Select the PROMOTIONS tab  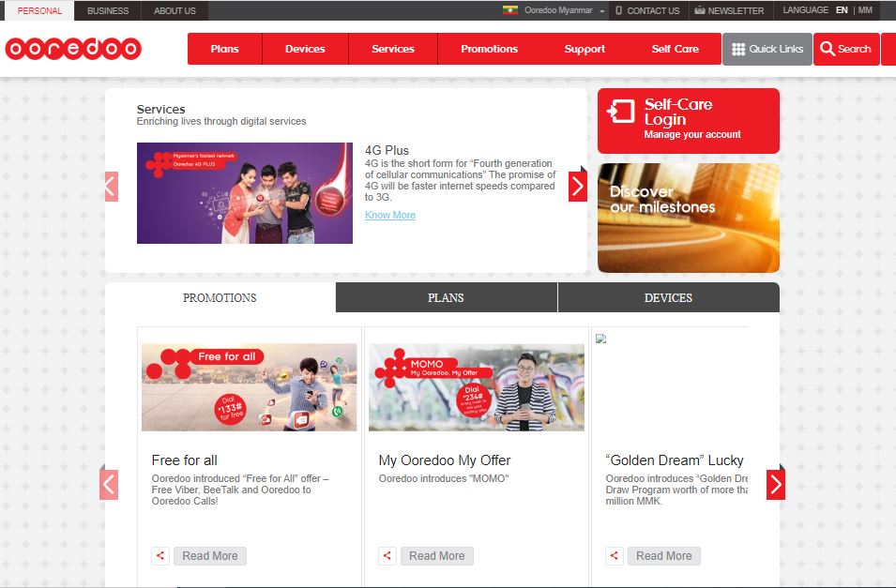[x=220, y=297]
